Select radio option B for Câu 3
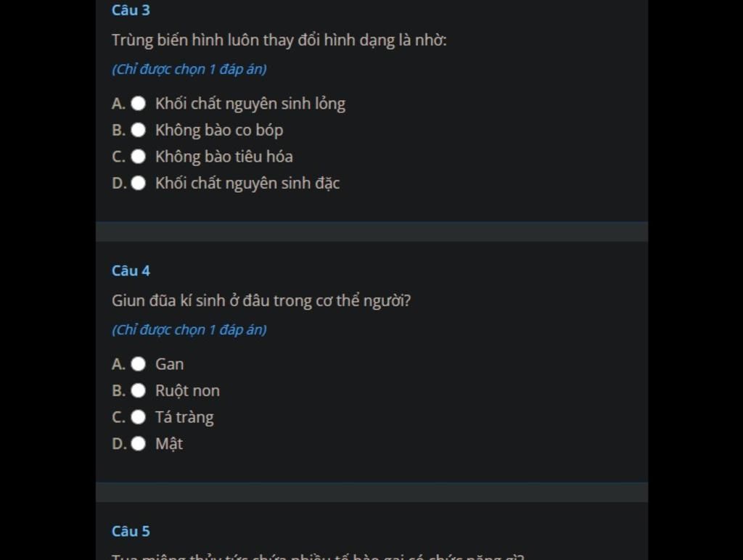The image size is (743, 560). pyautogui.click(x=139, y=130)
